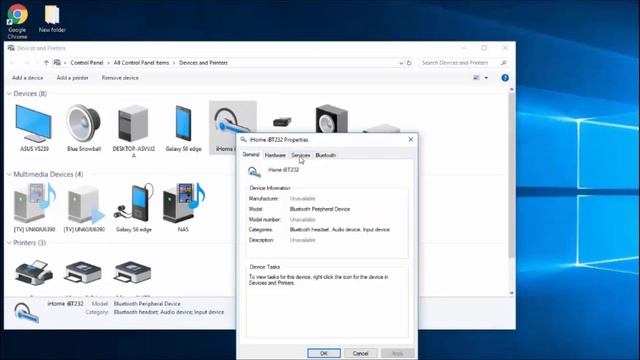Click Devices and Printers breadcrumb

pos(203,63)
